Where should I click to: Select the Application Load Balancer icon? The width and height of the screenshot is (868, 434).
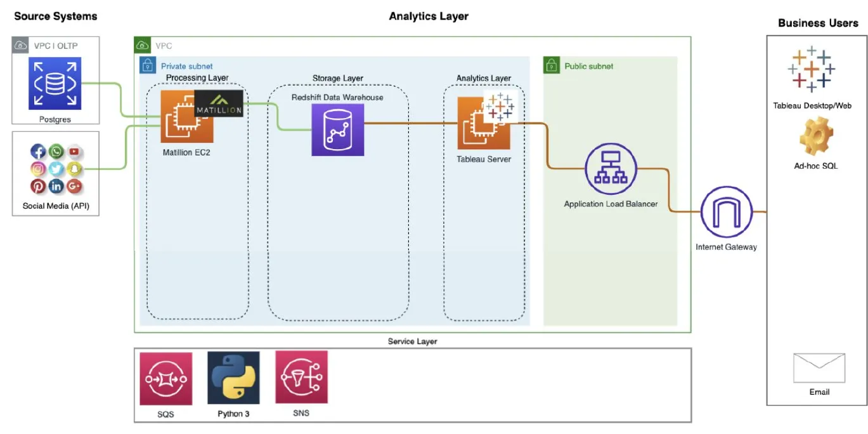tap(611, 169)
